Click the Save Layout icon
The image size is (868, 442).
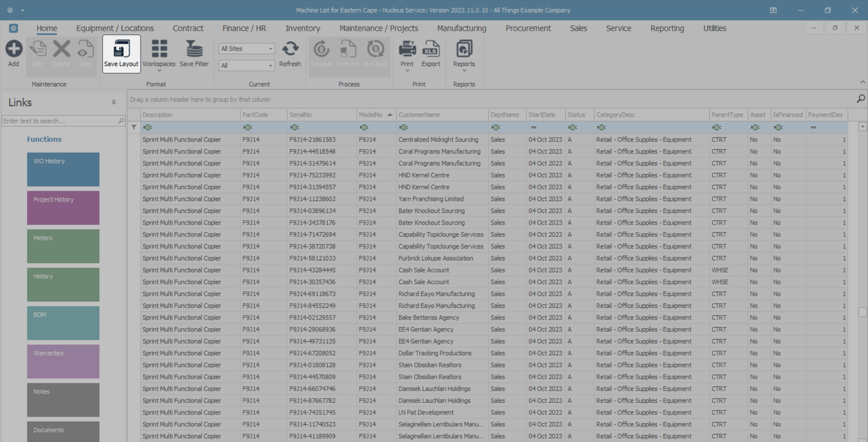coord(121,49)
